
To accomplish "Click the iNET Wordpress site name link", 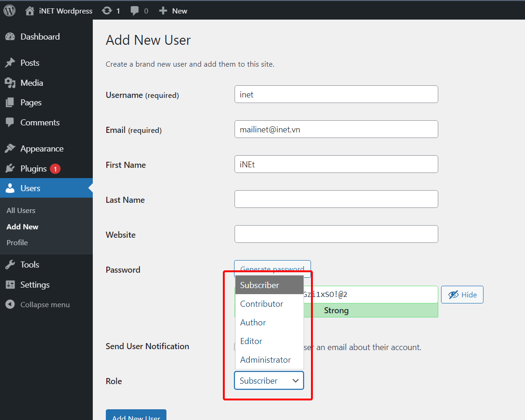I will 66,11.
